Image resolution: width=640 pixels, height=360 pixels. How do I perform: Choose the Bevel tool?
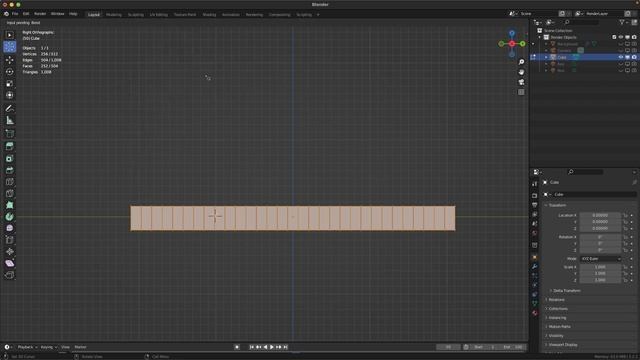10,170
